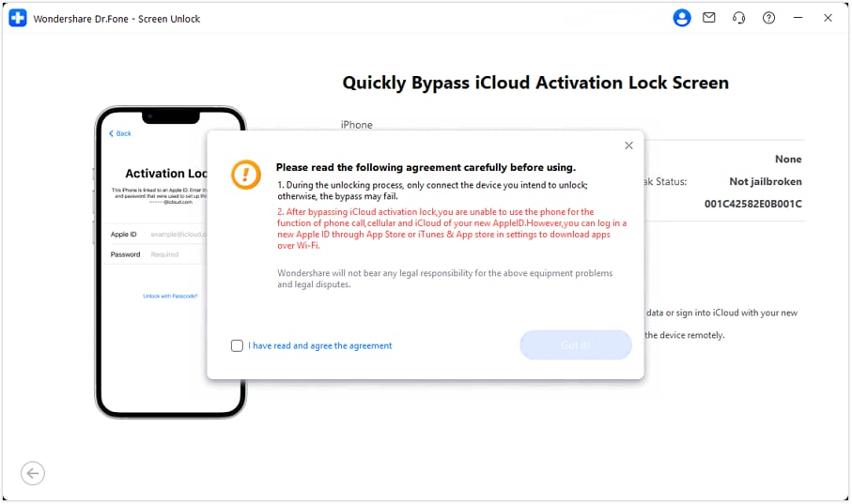Viewport: 852px width, 504px height.
Task: Click the 'Quickly Bypass iCloud Activation Lock Screen' heading
Action: (x=535, y=84)
